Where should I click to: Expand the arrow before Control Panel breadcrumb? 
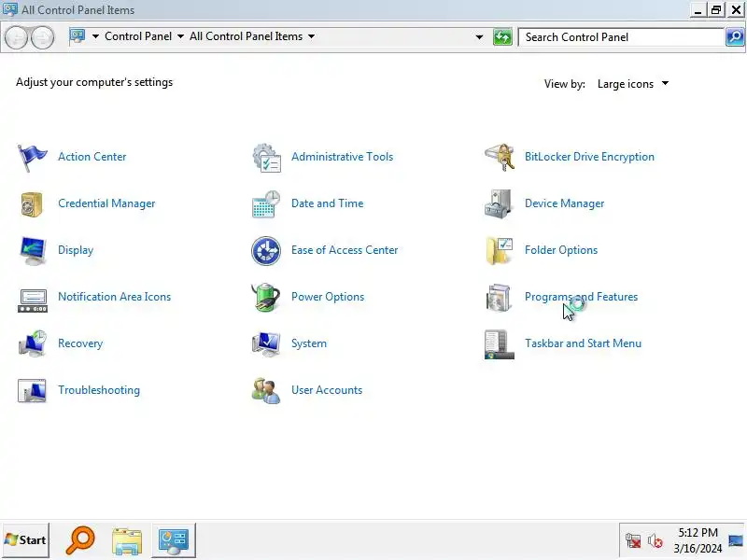click(95, 36)
